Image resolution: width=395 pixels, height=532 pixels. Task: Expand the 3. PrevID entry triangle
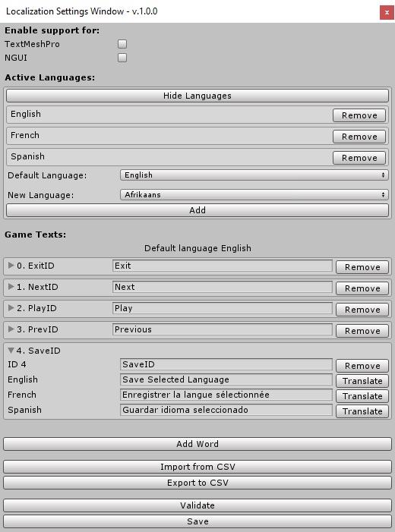[x=11, y=329]
